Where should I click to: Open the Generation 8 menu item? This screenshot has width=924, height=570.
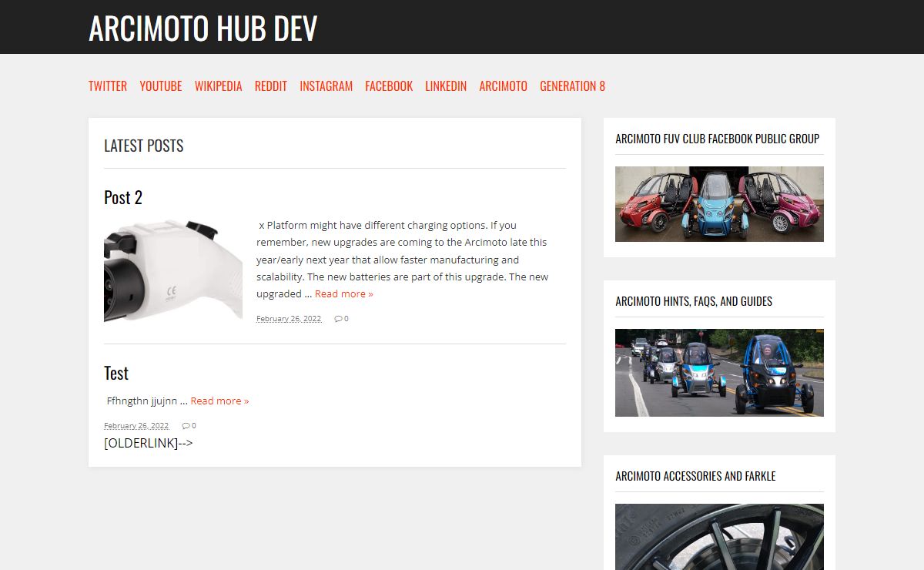[x=572, y=86]
